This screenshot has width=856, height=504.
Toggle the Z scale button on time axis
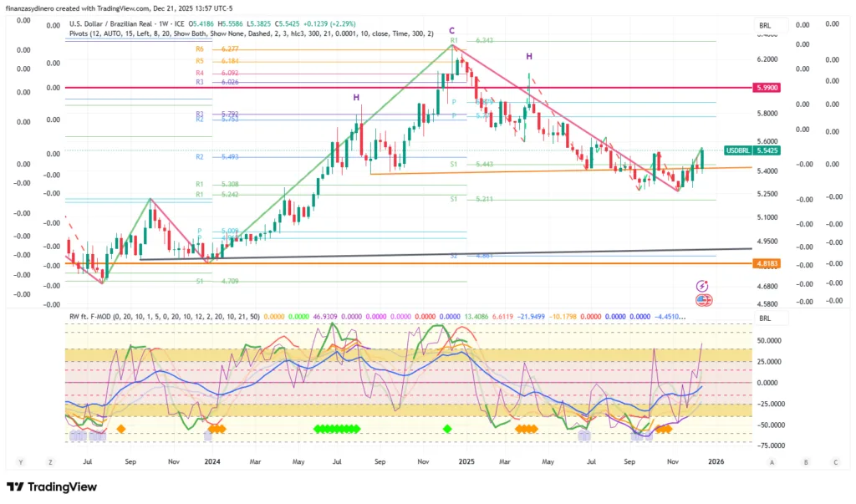pyautogui.click(x=50, y=461)
